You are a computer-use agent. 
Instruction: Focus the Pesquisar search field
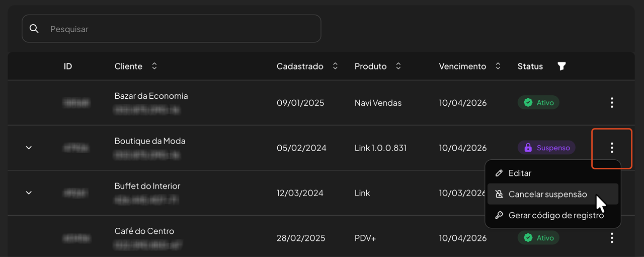click(x=181, y=29)
